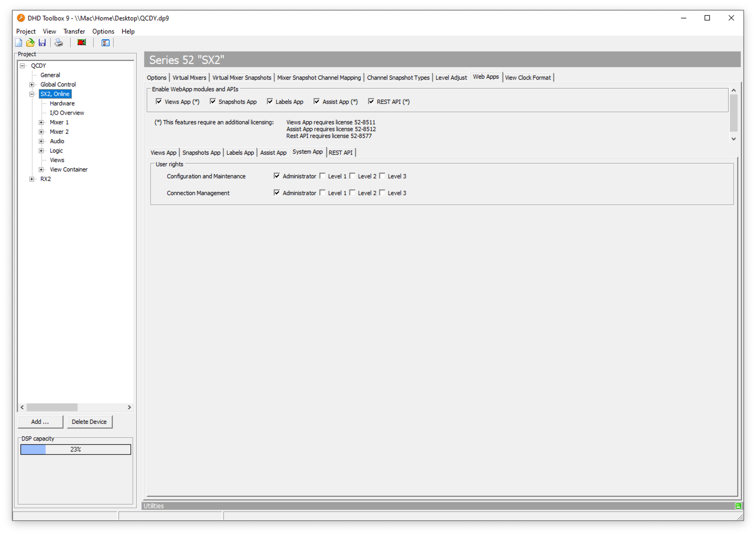Collapse the SX2, Online tree node
Screen dimensions: 756x535
click(32, 94)
